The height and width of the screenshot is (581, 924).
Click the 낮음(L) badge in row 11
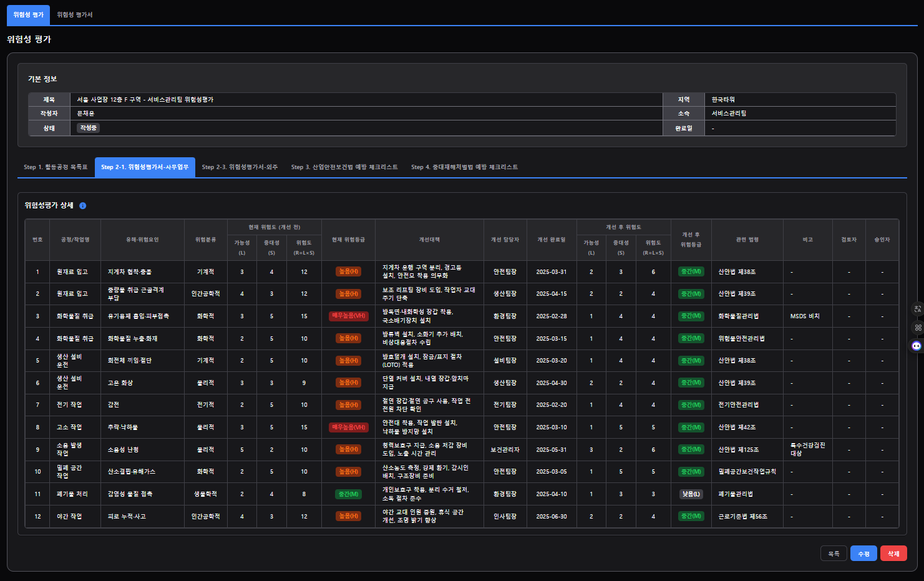point(691,494)
